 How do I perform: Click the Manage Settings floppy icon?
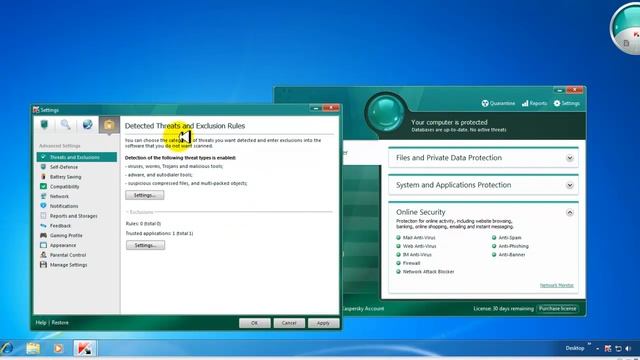[43, 264]
